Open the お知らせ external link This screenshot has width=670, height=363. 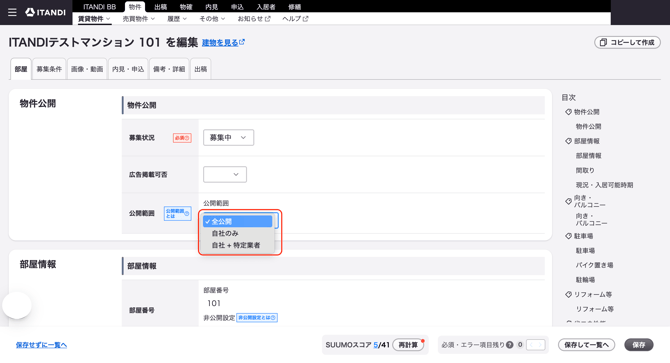pyautogui.click(x=254, y=19)
